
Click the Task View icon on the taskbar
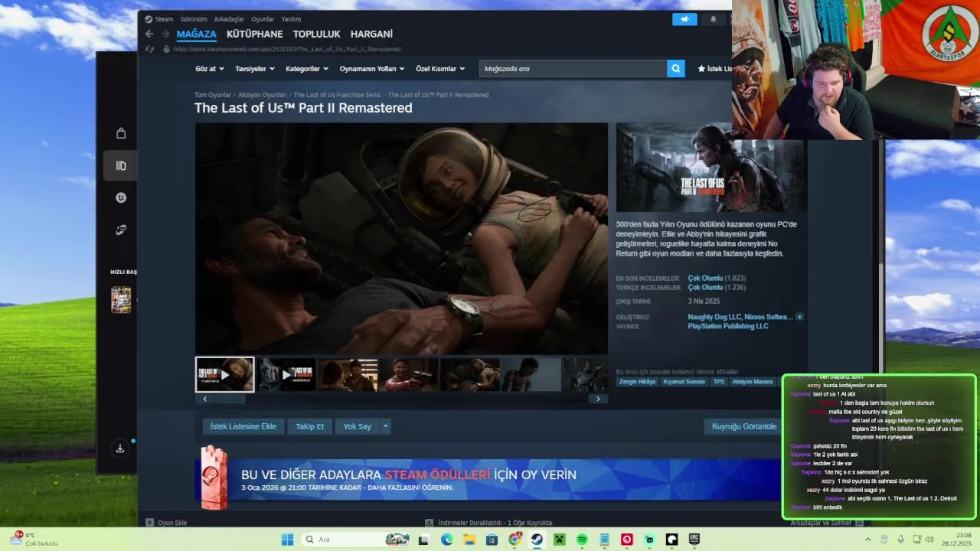click(x=423, y=540)
